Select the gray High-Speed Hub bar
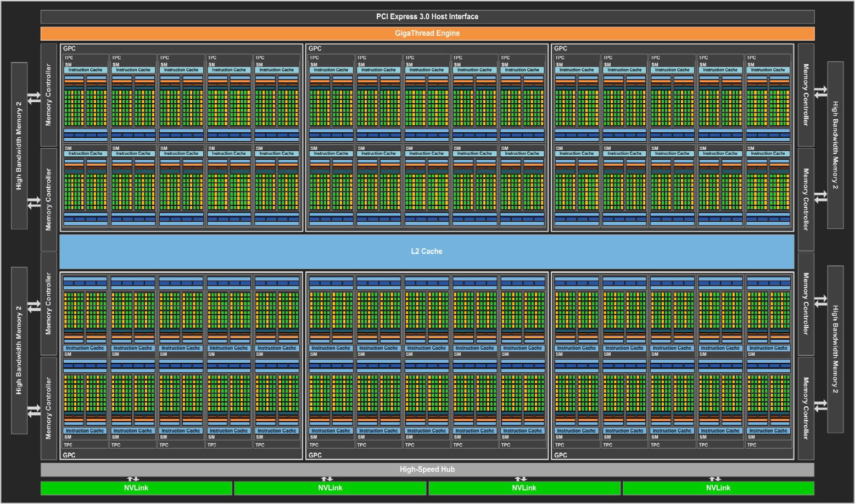The width and height of the screenshot is (855, 504). (427, 469)
